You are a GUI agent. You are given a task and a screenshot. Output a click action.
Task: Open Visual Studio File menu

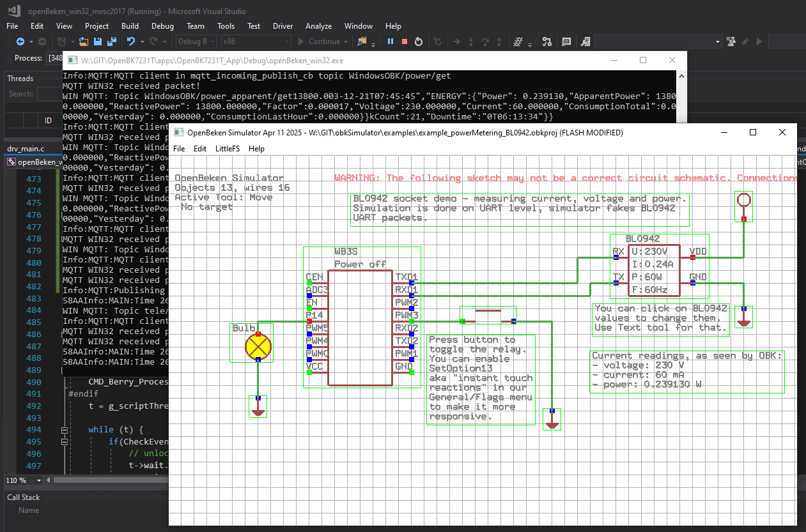coord(12,26)
